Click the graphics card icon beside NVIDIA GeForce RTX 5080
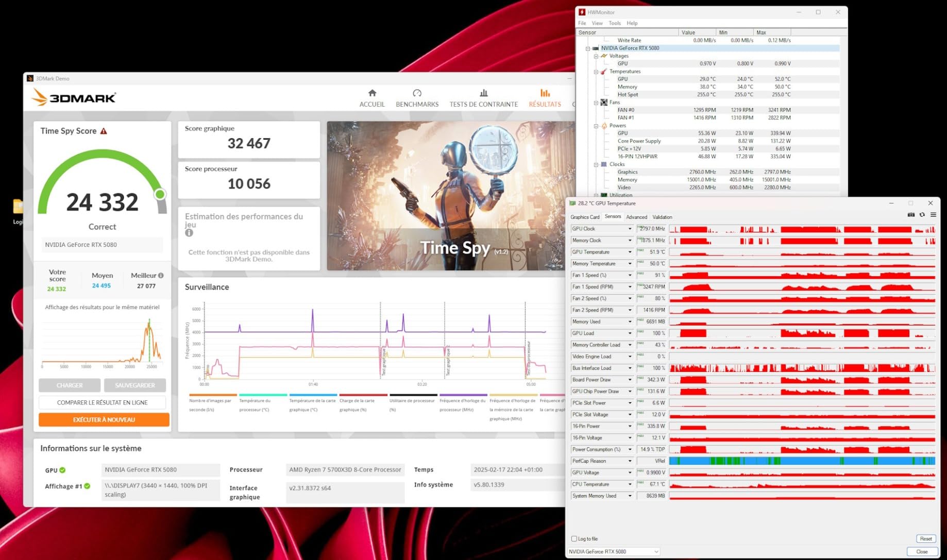947x560 pixels. click(596, 48)
